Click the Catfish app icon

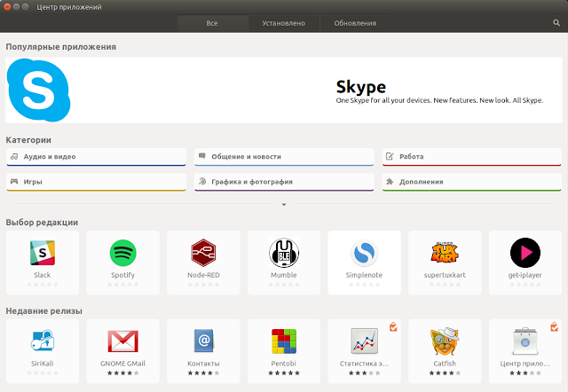[x=445, y=341]
